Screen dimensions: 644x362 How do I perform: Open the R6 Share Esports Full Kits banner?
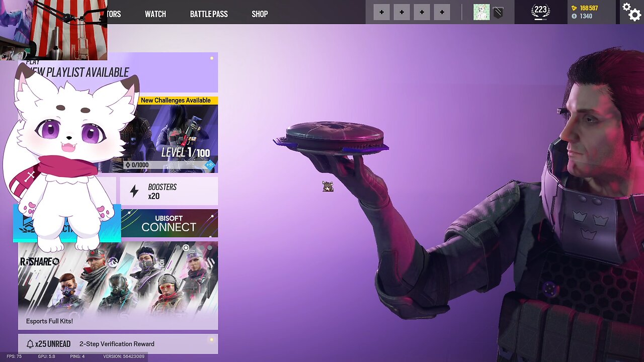coord(118,286)
